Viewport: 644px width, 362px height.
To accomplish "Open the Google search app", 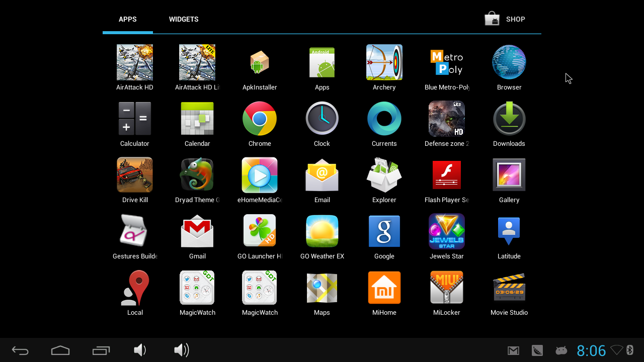I will [384, 231].
